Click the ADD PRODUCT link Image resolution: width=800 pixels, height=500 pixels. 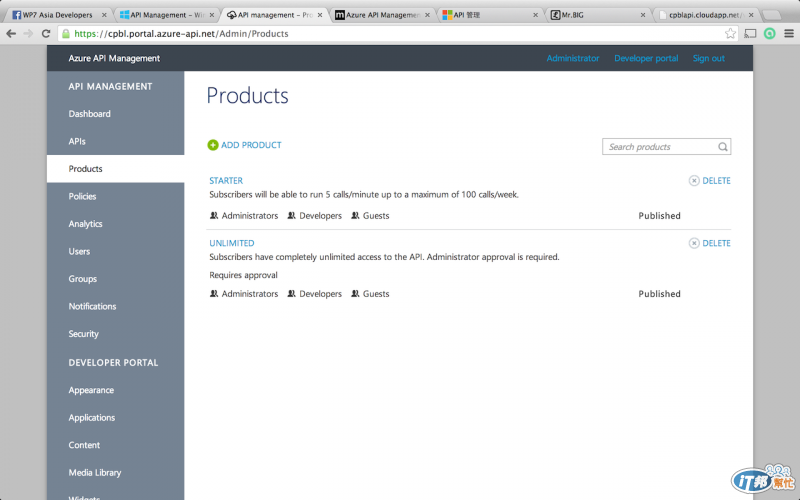251,145
